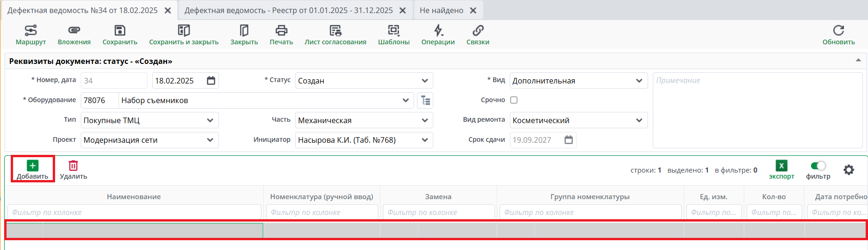The width and height of the screenshot is (868, 250).
Task: Expand the Статус dropdown
Action: (x=424, y=81)
